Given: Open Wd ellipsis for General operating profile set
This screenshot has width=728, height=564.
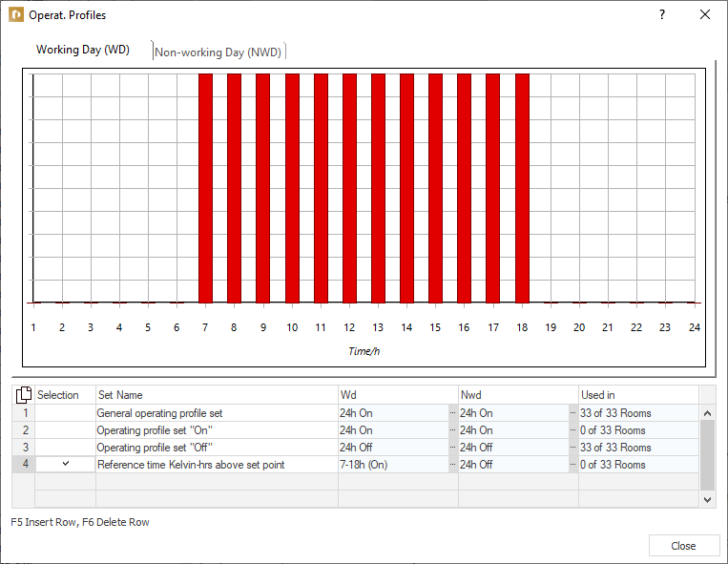Looking at the screenshot, I should (x=452, y=412).
